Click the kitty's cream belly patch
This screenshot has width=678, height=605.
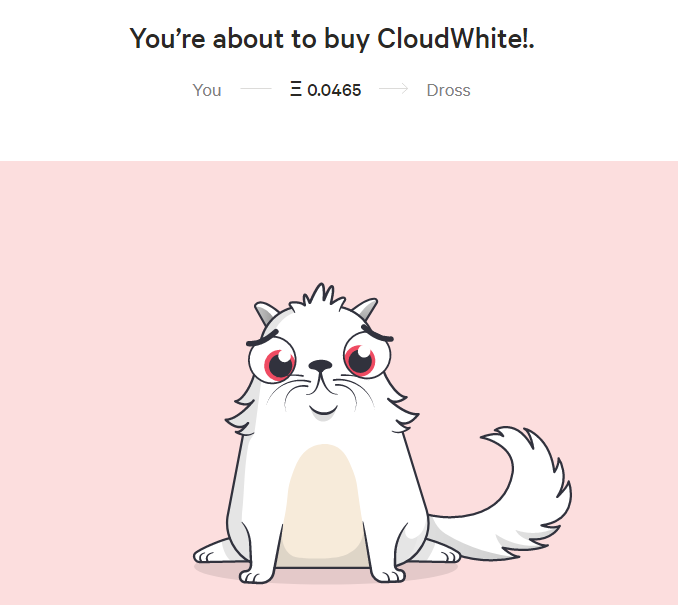(323, 505)
